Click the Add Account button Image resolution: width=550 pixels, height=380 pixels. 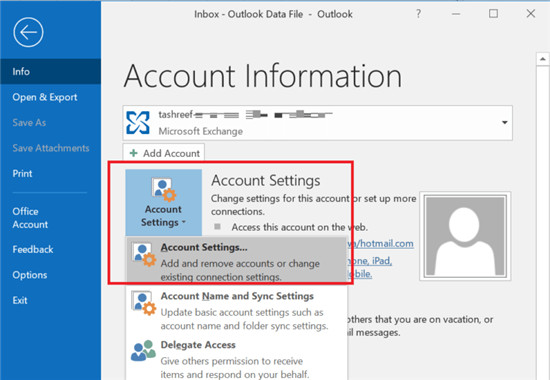pos(164,153)
